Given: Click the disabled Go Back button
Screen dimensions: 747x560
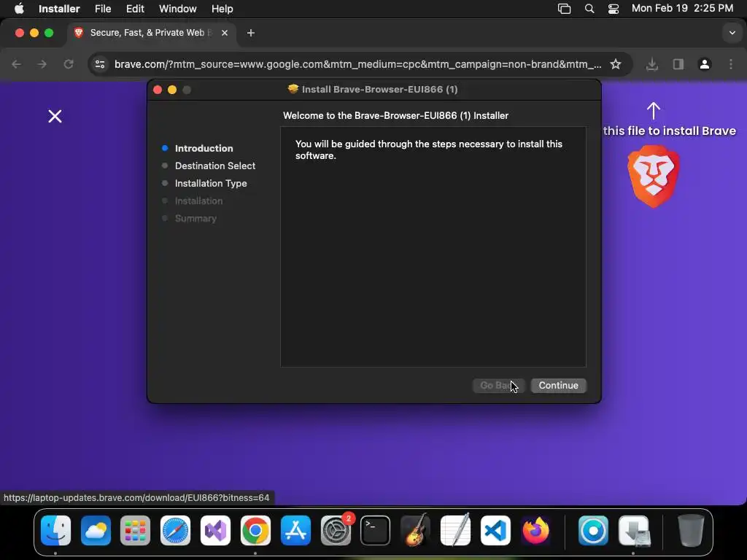Looking at the screenshot, I should click(498, 385).
